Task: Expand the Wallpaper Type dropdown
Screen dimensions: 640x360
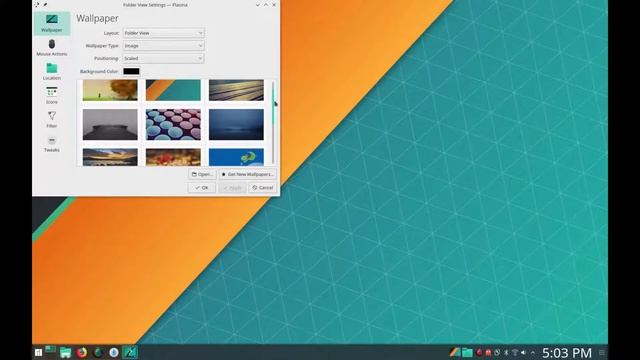Action: (x=163, y=46)
